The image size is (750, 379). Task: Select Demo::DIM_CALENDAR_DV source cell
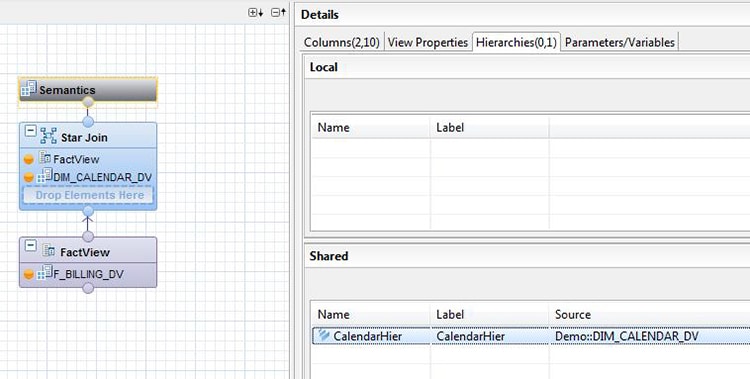click(x=627, y=336)
